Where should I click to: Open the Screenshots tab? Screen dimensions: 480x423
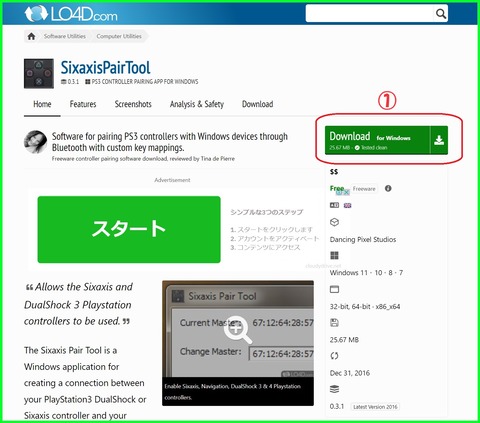(x=133, y=104)
